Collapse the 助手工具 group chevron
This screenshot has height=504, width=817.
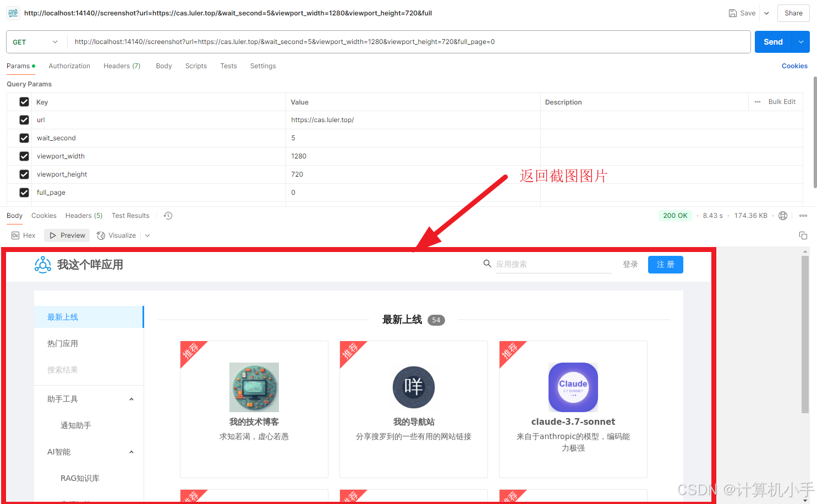tap(131, 399)
